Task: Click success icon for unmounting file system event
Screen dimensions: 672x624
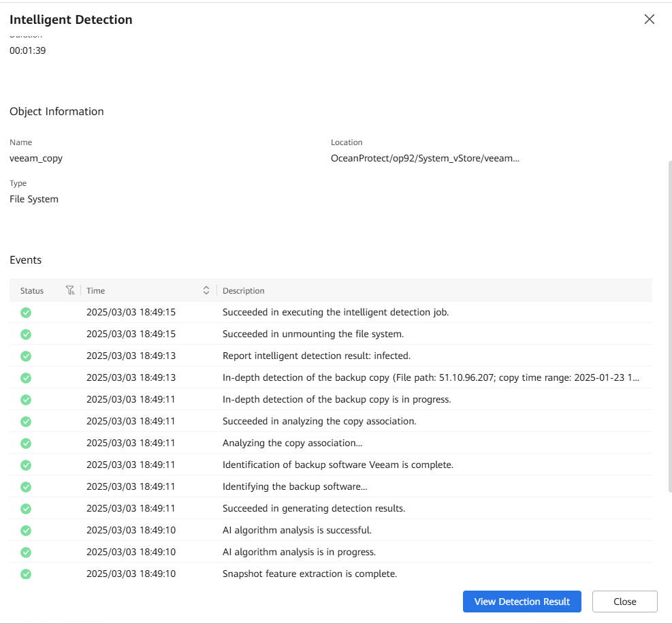Action: tap(26, 334)
